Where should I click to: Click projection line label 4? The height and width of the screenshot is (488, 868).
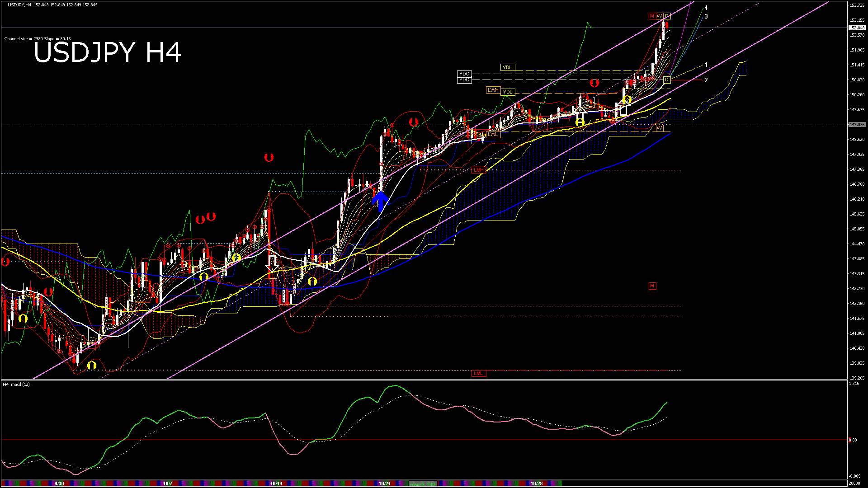[706, 8]
